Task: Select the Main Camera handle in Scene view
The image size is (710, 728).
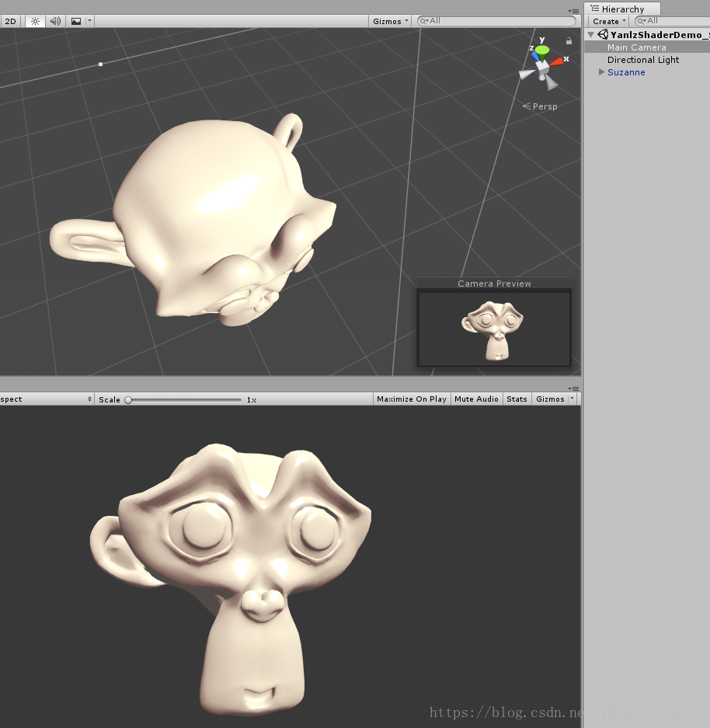Action: point(101,64)
